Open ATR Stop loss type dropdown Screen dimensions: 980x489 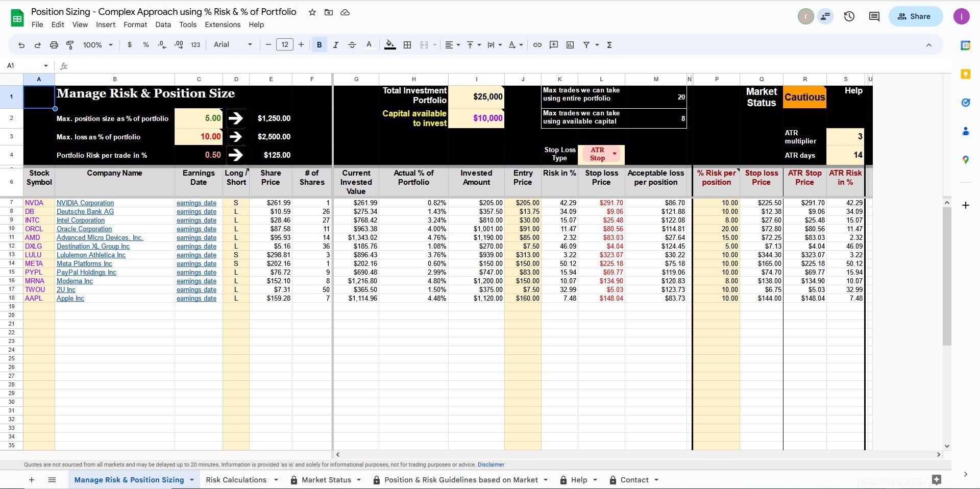pos(615,154)
